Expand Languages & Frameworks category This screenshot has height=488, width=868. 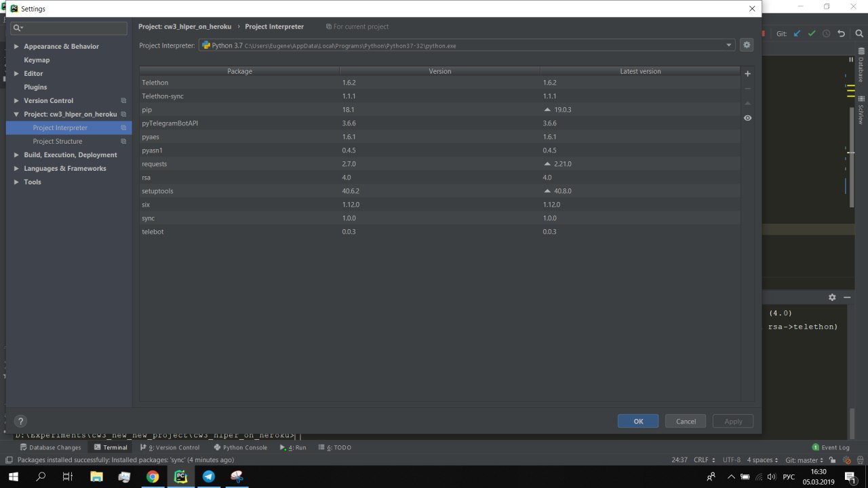click(x=17, y=169)
